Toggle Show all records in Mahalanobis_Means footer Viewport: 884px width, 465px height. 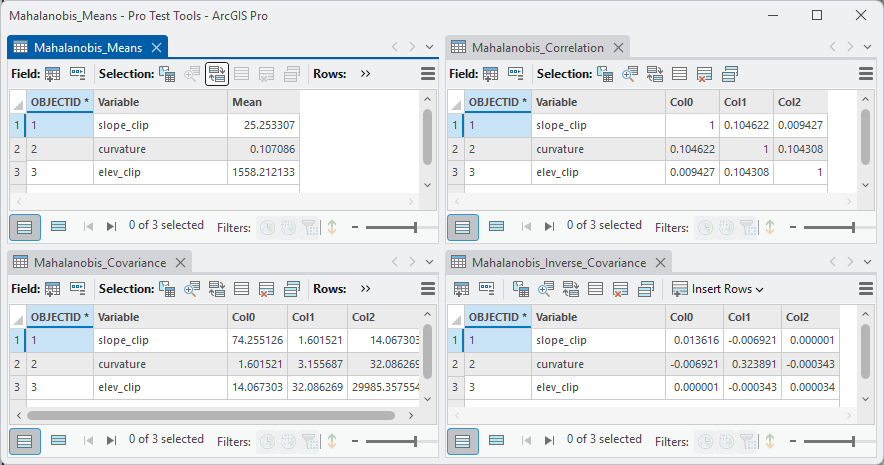pyautogui.click(x=25, y=227)
